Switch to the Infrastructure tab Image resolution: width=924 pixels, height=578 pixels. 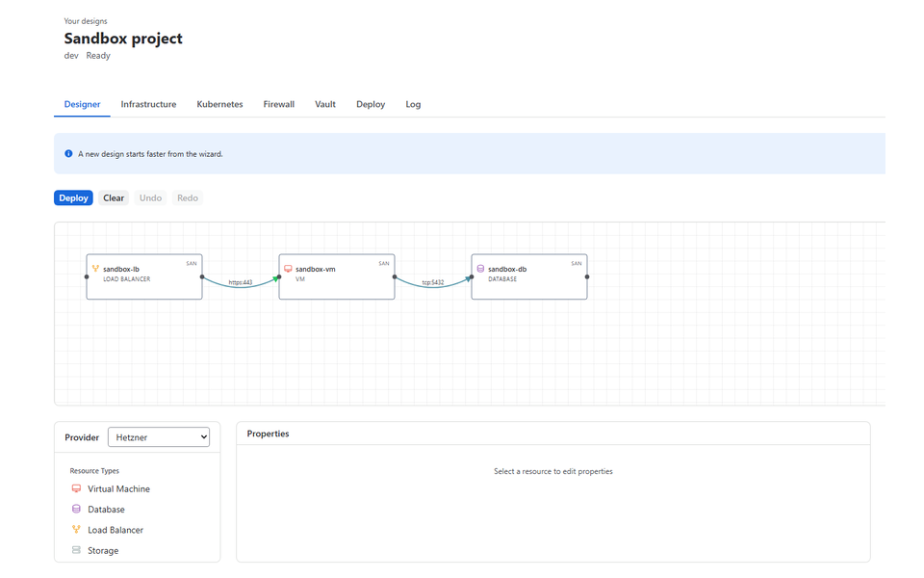148,104
